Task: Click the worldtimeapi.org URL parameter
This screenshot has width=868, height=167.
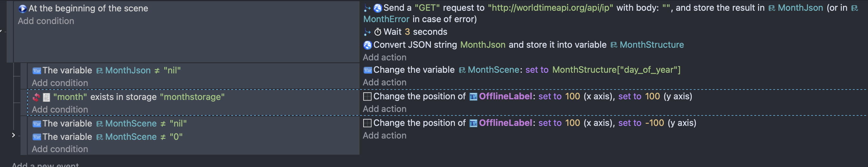Action: click(550, 8)
